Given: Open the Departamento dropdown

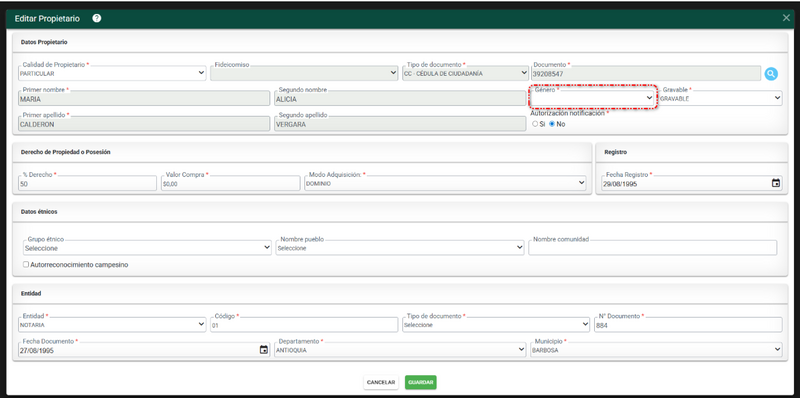Looking at the screenshot, I should [401, 350].
